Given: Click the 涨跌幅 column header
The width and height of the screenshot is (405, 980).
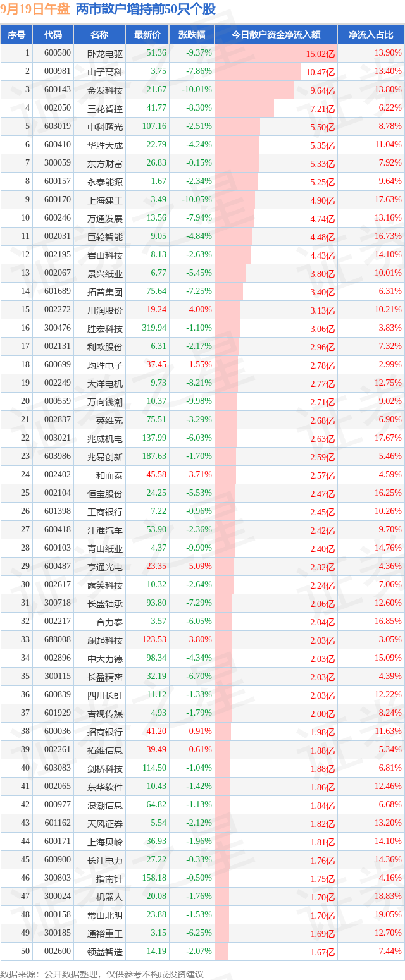Looking at the screenshot, I should 192,35.
